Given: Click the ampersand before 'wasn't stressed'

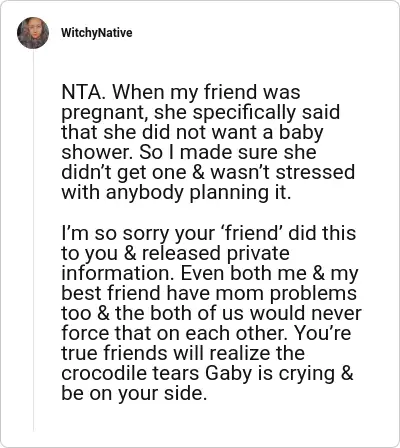Looking at the screenshot, I should coord(198,172).
